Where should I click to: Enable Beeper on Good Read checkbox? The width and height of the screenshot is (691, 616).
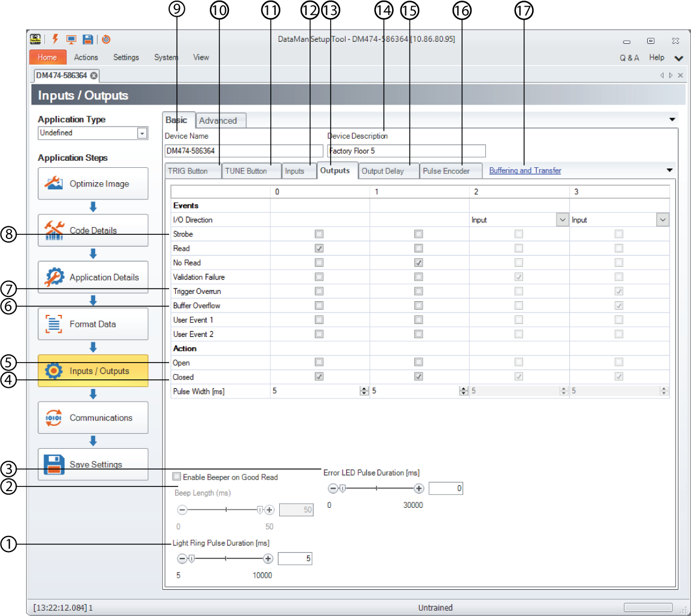[x=176, y=477]
